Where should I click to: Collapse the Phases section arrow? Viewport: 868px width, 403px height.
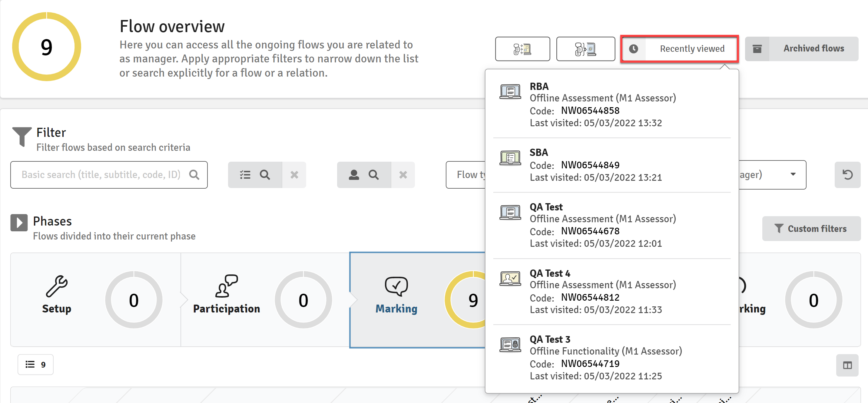(x=19, y=223)
